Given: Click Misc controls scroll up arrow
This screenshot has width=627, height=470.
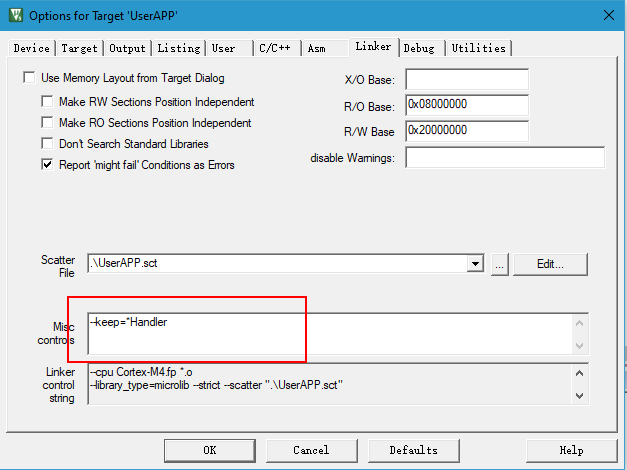Looking at the screenshot, I should pos(579,323).
